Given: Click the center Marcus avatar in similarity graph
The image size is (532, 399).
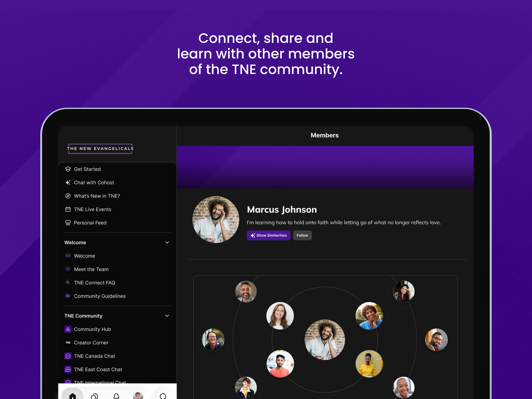Looking at the screenshot, I should click(x=325, y=340).
